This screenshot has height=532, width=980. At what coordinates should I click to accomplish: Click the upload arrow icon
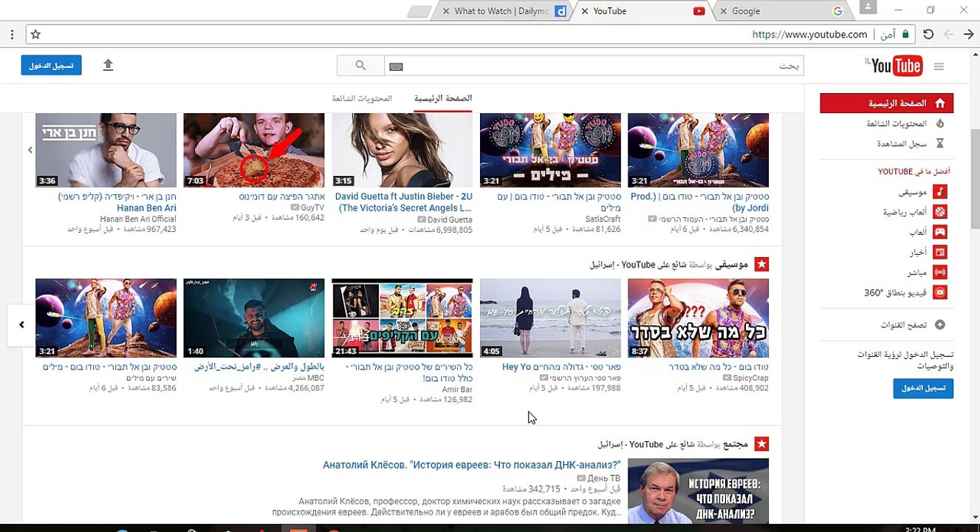click(108, 65)
